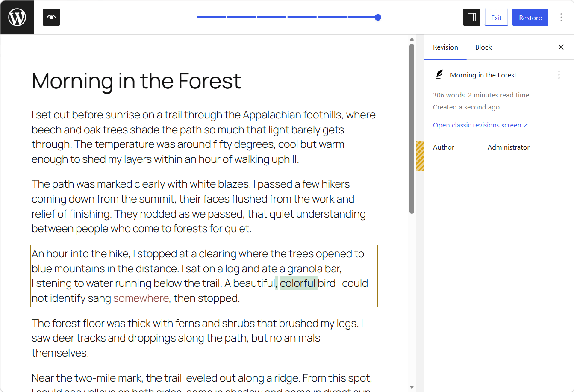Click the highlighted added word colorful
Screen dimensions: 574x392
pos(298,283)
